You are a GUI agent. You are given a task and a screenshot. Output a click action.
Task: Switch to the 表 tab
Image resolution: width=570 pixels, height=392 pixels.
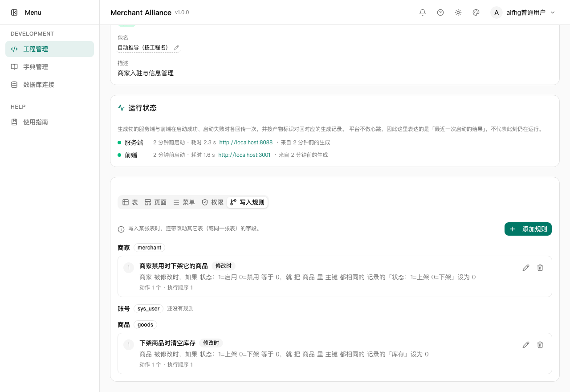tap(130, 202)
